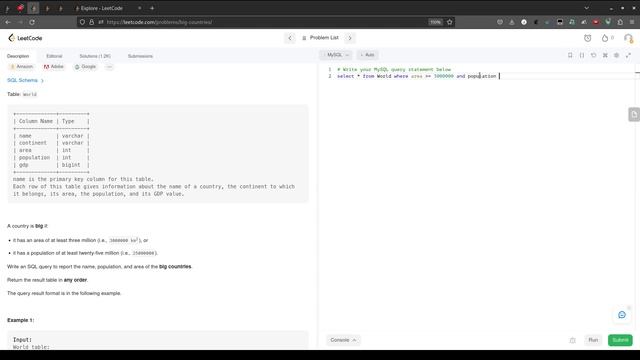Click the site security shield icon

[x=82, y=22]
